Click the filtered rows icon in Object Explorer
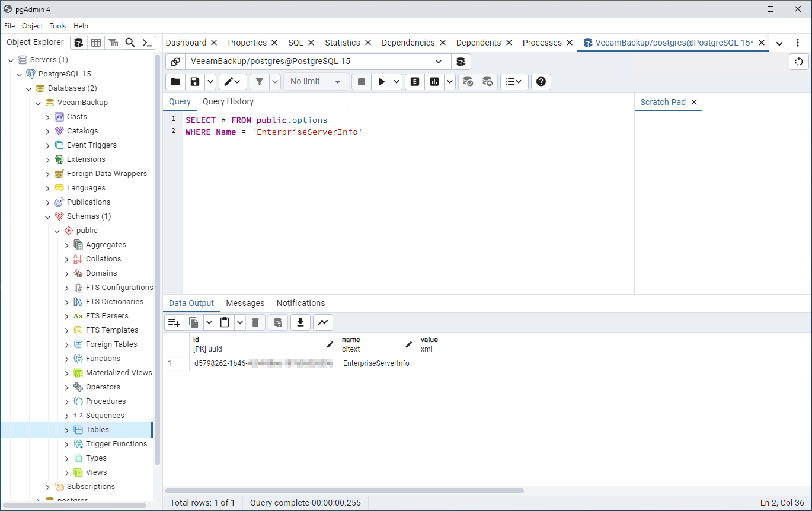Screen dimensions: 812x511 tap(113, 43)
